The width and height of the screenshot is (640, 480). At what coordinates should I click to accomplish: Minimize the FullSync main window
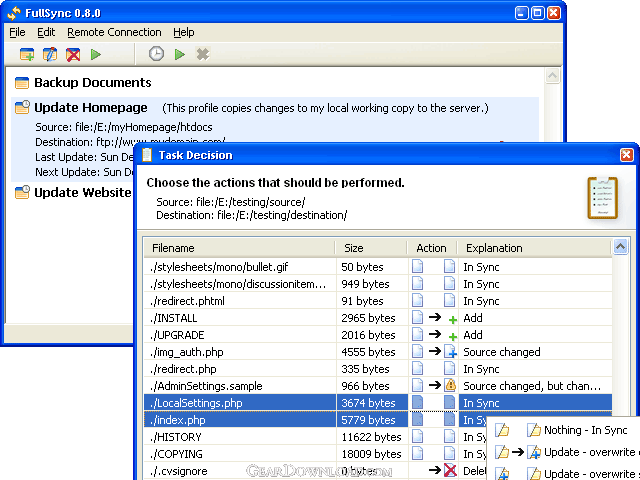pyautogui.click(x=522, y=13)
